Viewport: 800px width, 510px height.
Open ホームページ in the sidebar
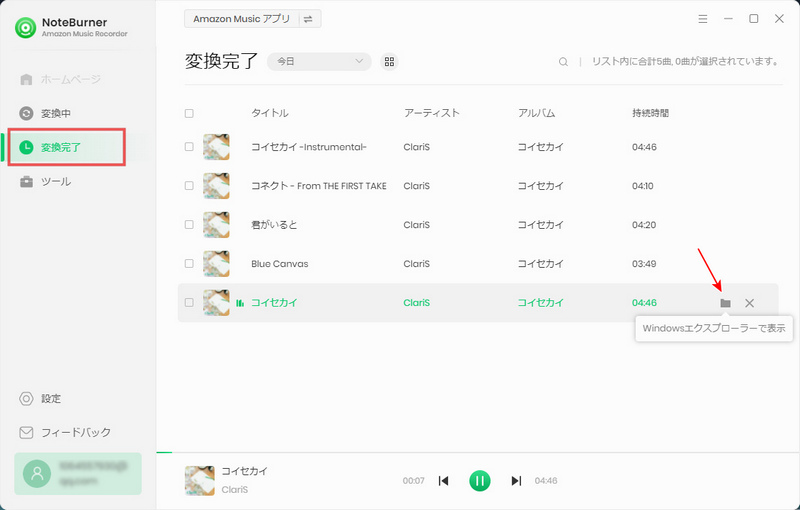point(60,80)
